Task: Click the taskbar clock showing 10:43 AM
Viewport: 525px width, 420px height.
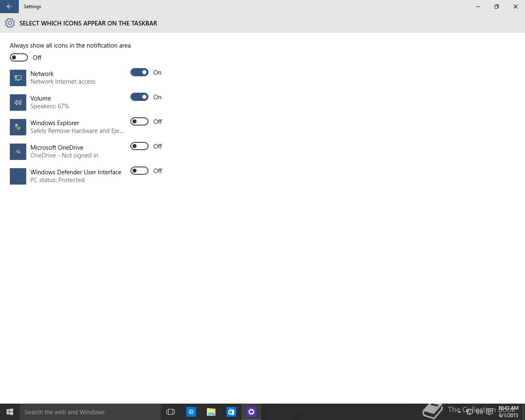Action: 509,412
